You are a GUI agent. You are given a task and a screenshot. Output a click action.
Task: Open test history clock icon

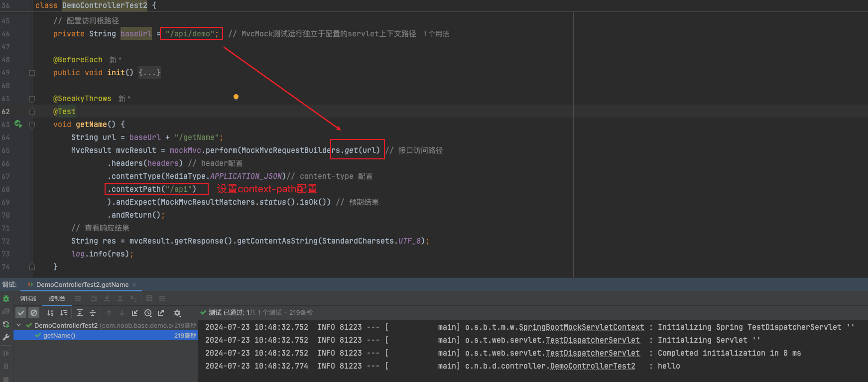pos(148,313)
